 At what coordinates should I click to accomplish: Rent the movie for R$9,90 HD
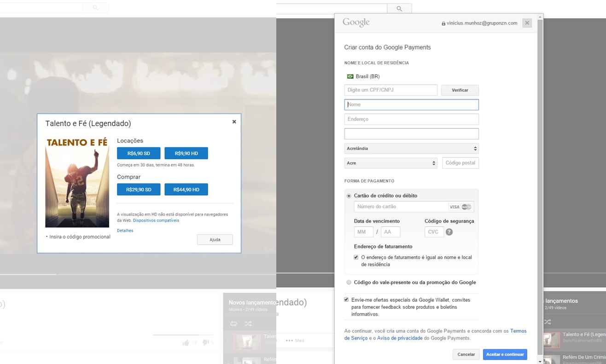186,153
